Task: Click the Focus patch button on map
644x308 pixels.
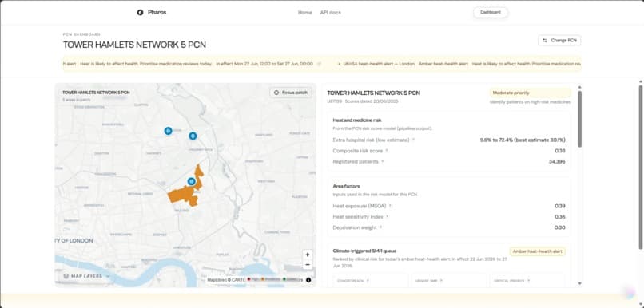Action: (291, 93)
